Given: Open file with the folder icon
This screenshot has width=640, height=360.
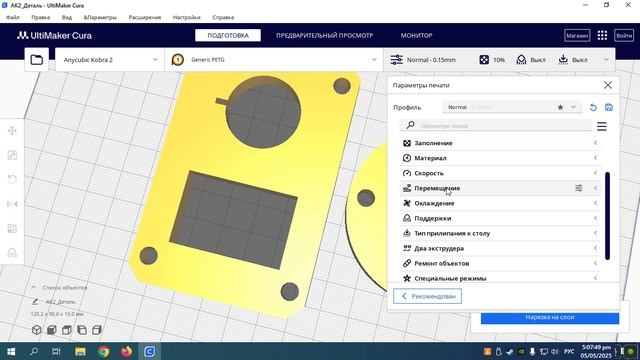Looking at the screenshot, I should 37,60.
